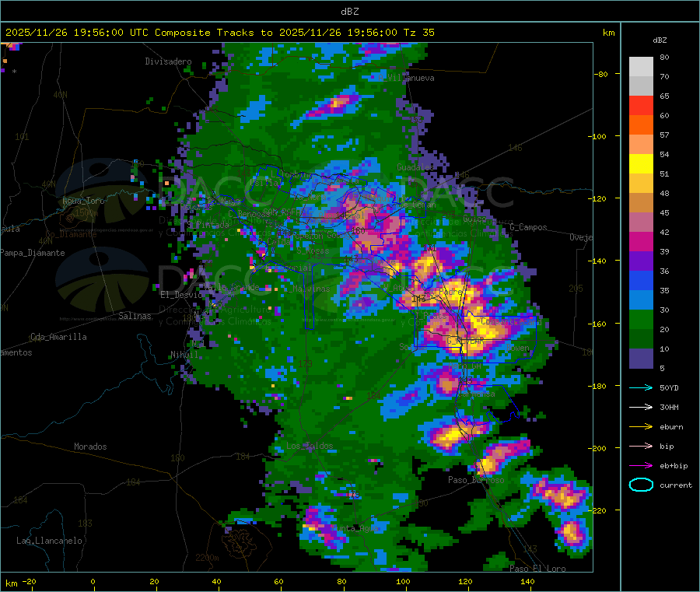Click the Bowen map label
This screenshot has height=592, width=700.
518,348
